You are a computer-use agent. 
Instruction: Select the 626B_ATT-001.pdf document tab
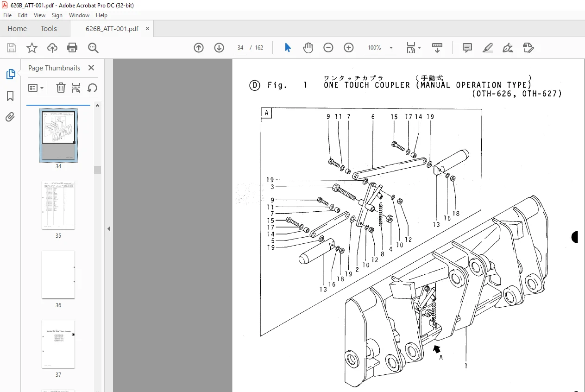click(112, 29)
